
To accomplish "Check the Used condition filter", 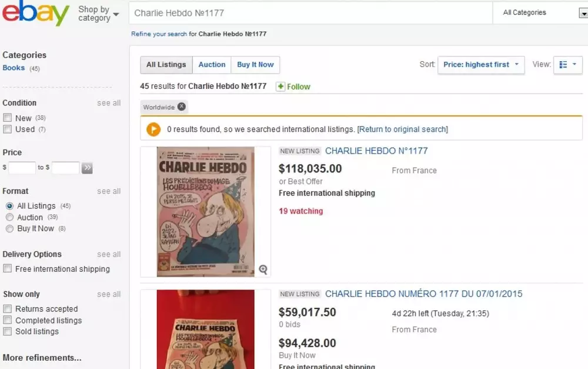I will tap(8, 129).
